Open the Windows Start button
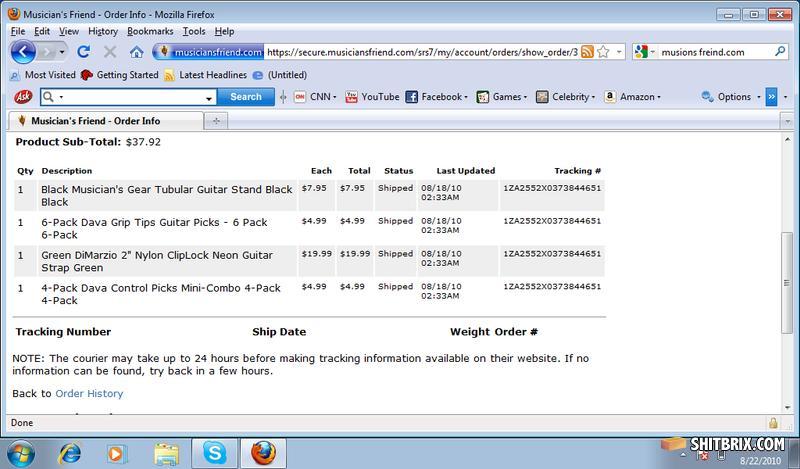The width and height of the screenshot is (800, 469). point(20,454)
